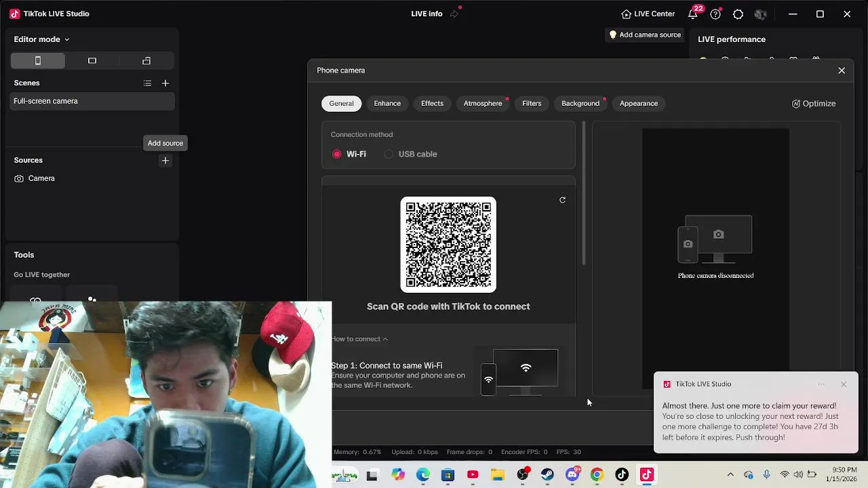
Task: Click the profile avatar in the title bar
Action: tap(760, 14)
